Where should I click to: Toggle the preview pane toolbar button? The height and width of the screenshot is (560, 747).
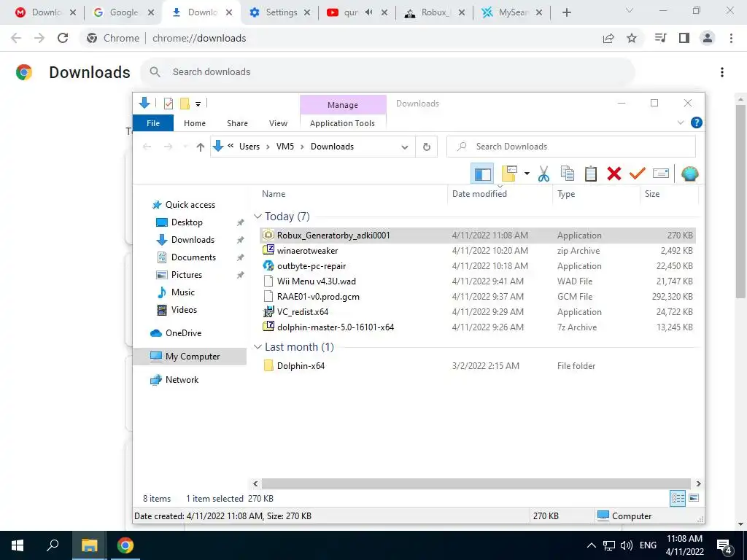pos(481,174)
